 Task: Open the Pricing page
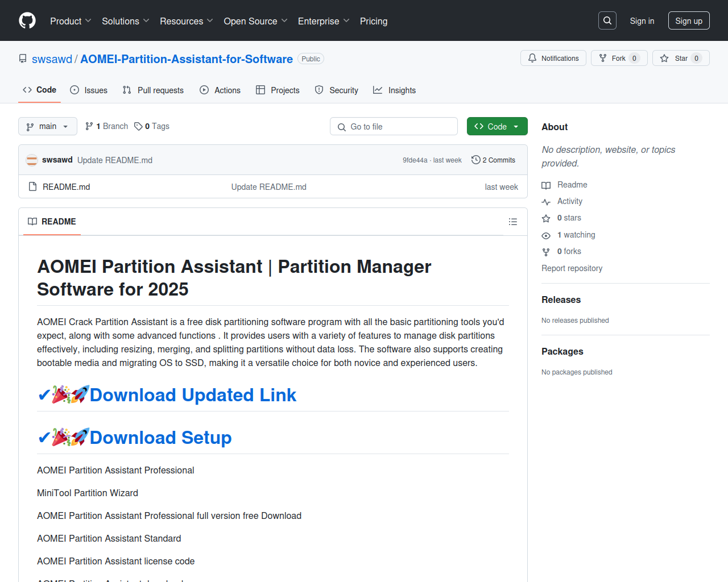pyautogui.click(x=374, y=21)
